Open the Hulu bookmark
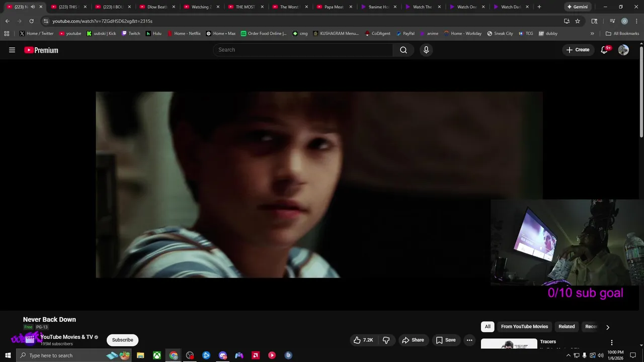Viewport: 644px width, 362px height. (153, 34)
